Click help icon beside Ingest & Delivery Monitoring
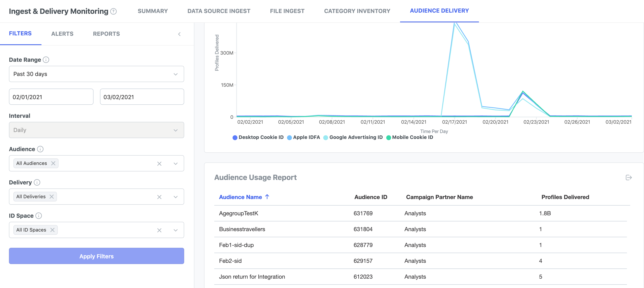The image size is (644, 288). [113, 12]
